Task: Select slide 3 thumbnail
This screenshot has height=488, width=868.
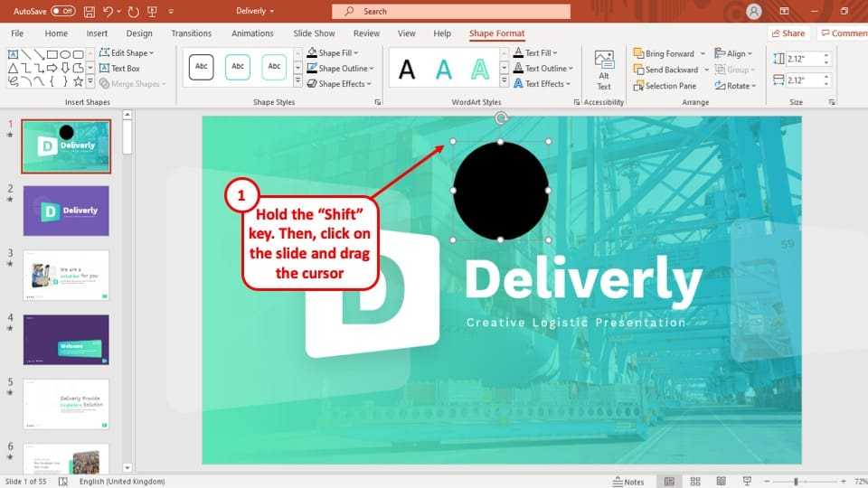Action: [x=66, y=275]
